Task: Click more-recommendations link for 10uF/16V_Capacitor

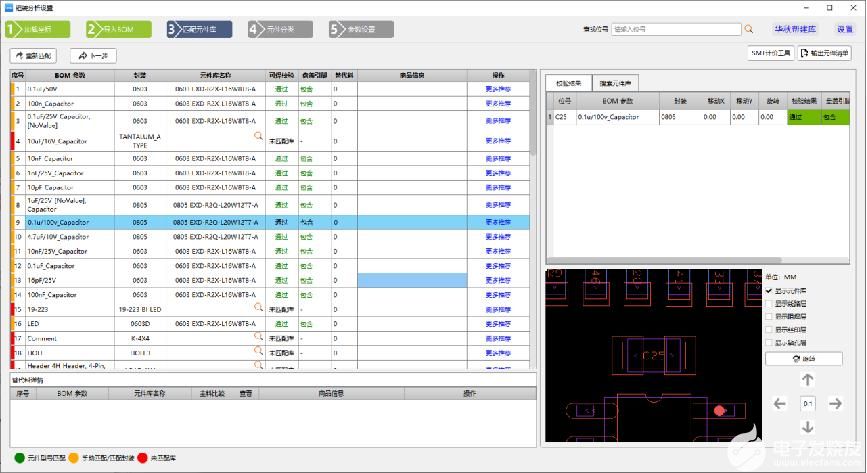Action: tap(498, 141)
